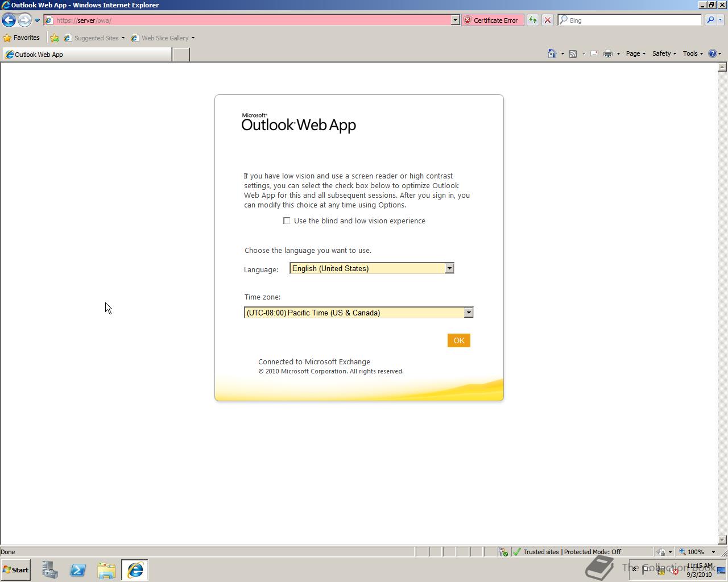Click the Help question mark icon
This screenshot has width=728, height=582.
pos(713,53)
